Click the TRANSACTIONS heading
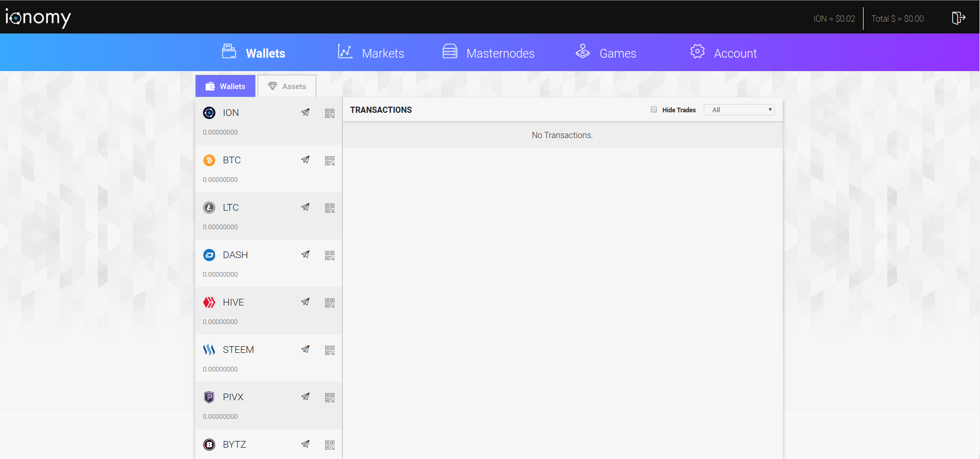Image resolution: width=980 pixels, height=459 pixels. pos(381,110)
